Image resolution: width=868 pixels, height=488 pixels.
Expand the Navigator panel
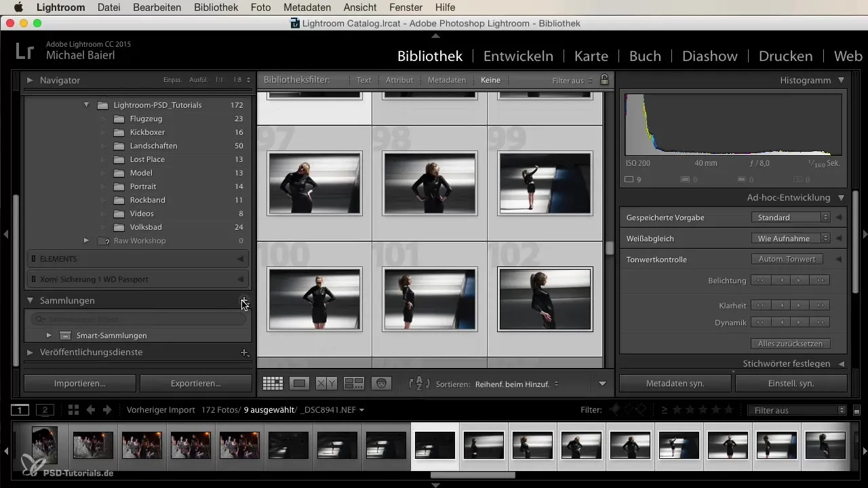point(30,80)
